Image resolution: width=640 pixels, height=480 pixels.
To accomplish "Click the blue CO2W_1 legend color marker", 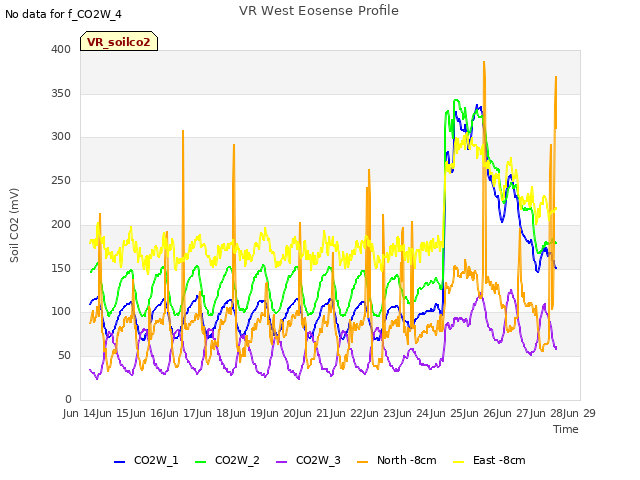I will [x=119, y=462].
